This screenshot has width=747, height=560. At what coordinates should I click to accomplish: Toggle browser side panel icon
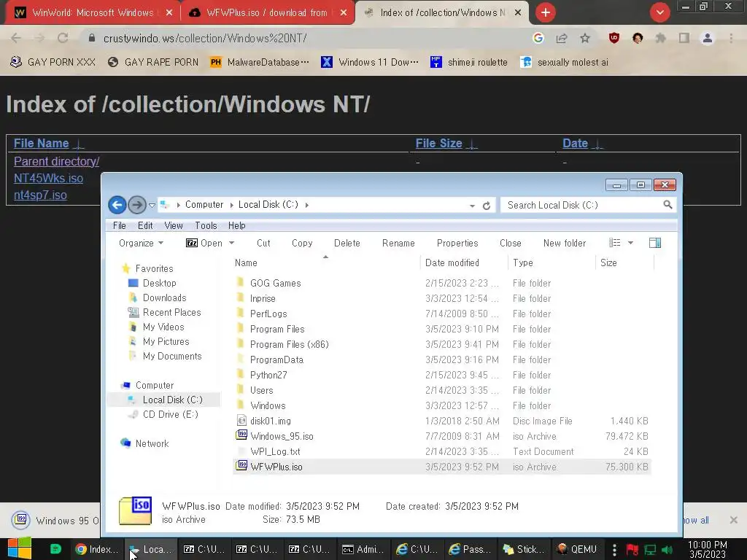[x=684, y=38]
